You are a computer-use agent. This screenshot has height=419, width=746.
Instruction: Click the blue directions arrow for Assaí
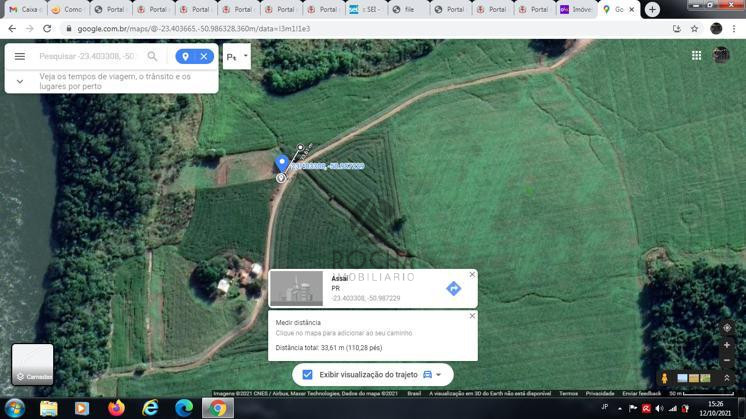point(453,289)
